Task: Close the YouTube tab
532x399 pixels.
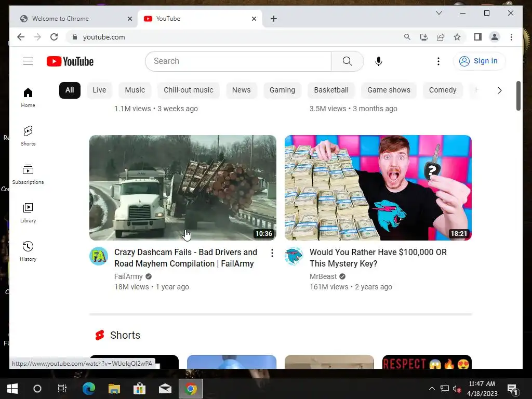Action: pyautogui.click(x=254, y=19)
